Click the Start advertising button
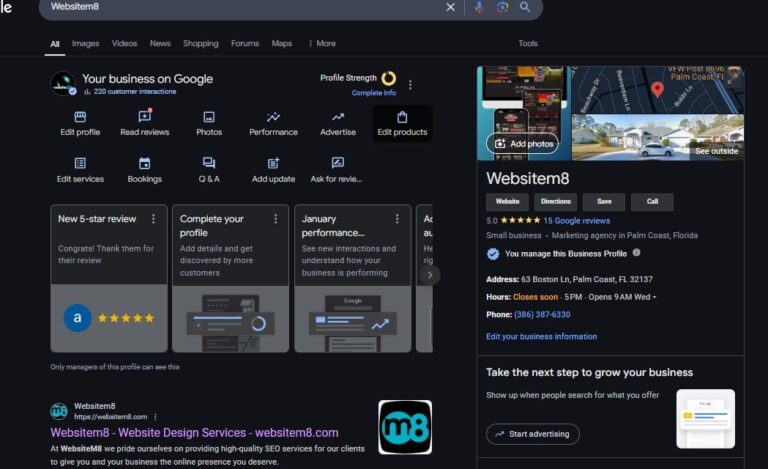Viewport: 768px width, 469px height. click(532, 434)
